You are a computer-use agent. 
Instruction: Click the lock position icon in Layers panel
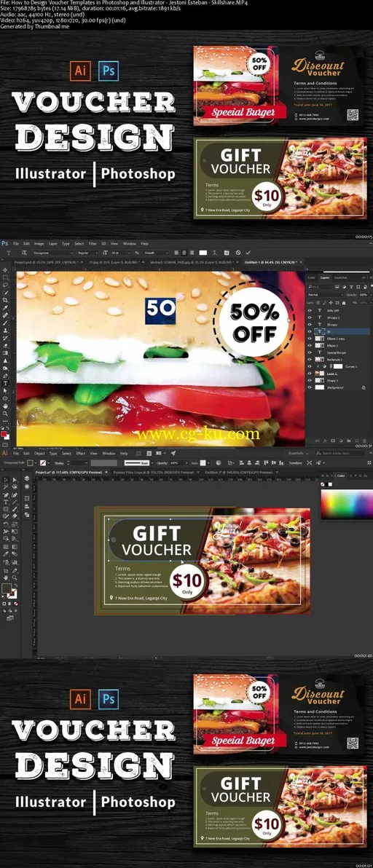click(x=331, y=303)
